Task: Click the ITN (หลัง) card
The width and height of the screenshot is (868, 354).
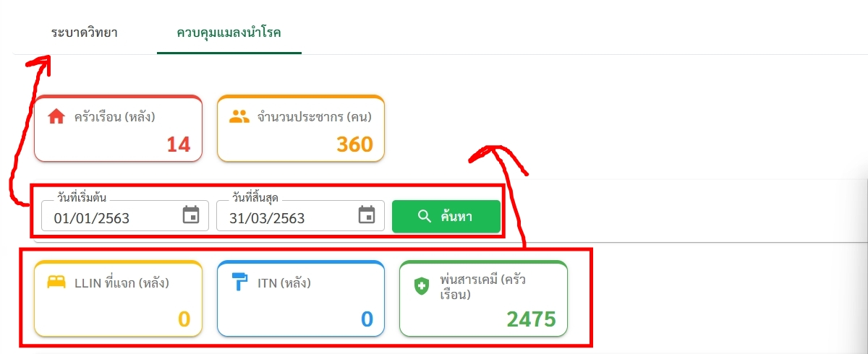Action: click(x=301, y=298)
